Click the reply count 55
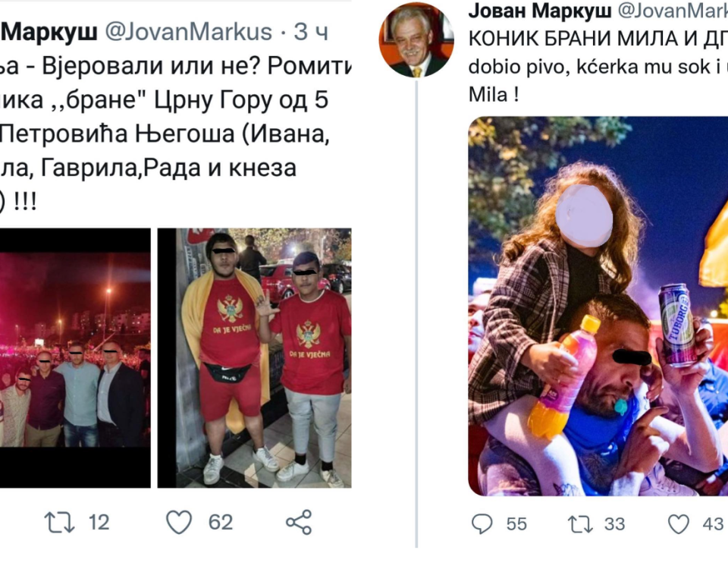Screen dimensions: 728x569 click(516, 524)
